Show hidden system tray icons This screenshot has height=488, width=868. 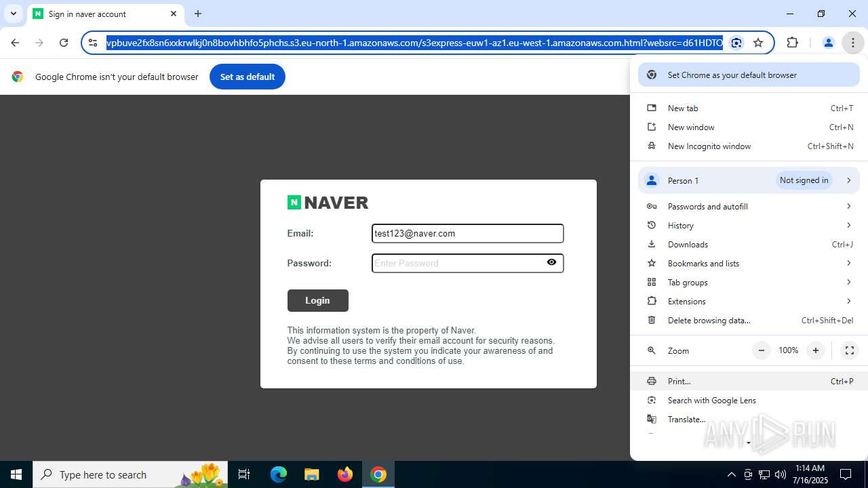point(731,474)
